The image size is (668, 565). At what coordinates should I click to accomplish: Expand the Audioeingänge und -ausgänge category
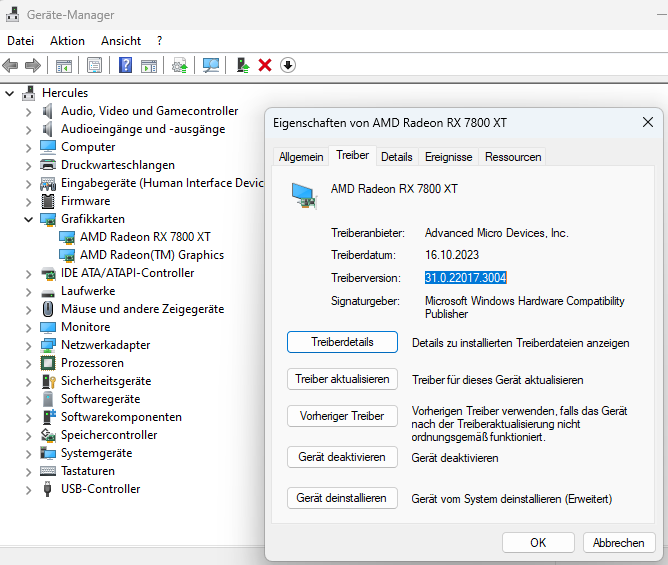click(x=28, y=130)
